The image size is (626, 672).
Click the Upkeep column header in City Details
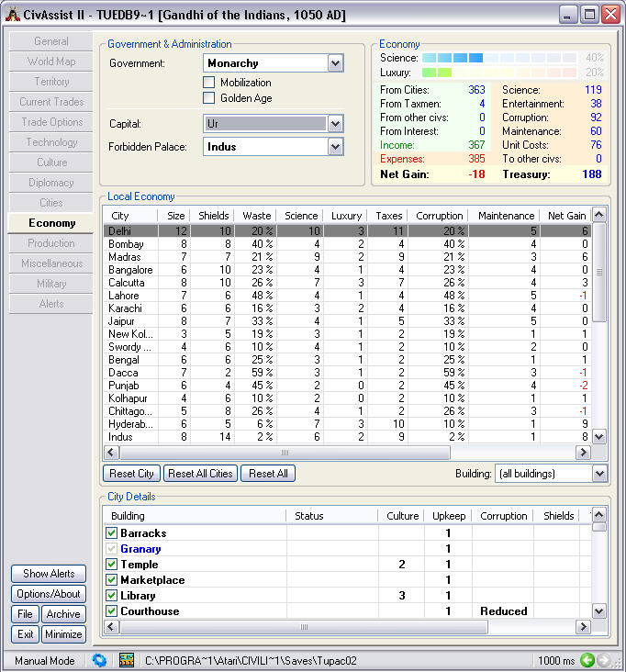pyautogui.click(x=449, y=516)
